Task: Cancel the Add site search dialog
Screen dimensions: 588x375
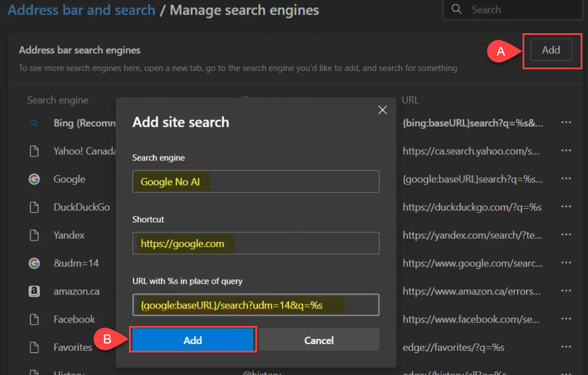Action: click(x=319, y=340)
